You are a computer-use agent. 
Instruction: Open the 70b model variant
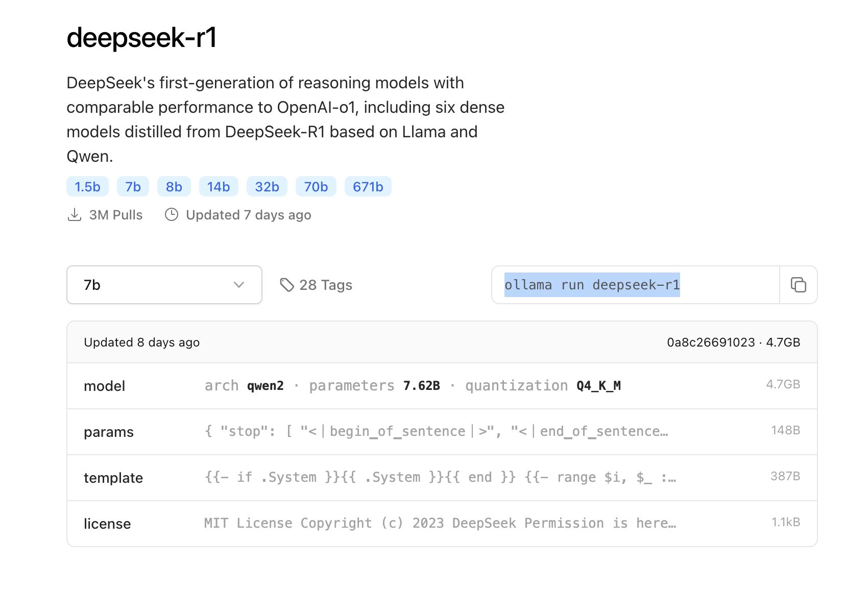point(316,187)
